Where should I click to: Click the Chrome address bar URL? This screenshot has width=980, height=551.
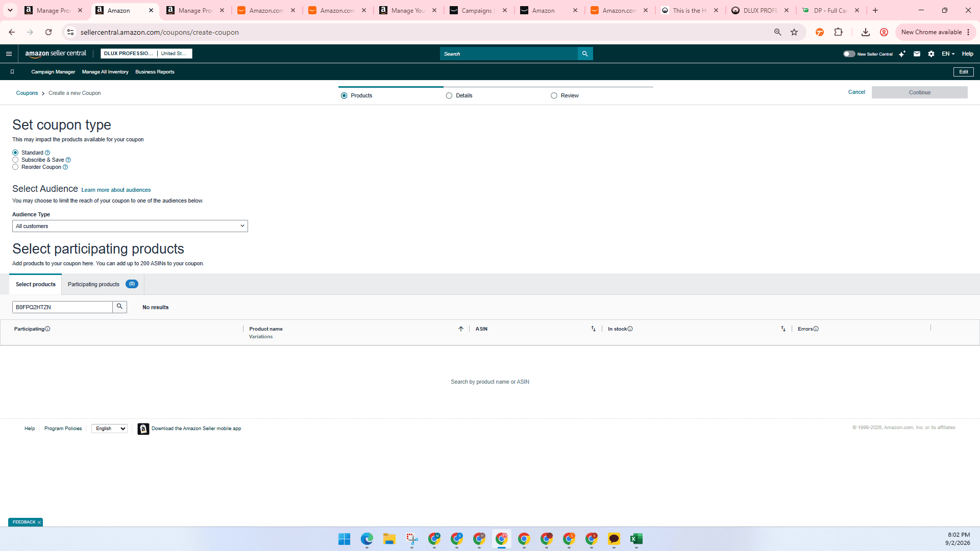click(159, 32)
